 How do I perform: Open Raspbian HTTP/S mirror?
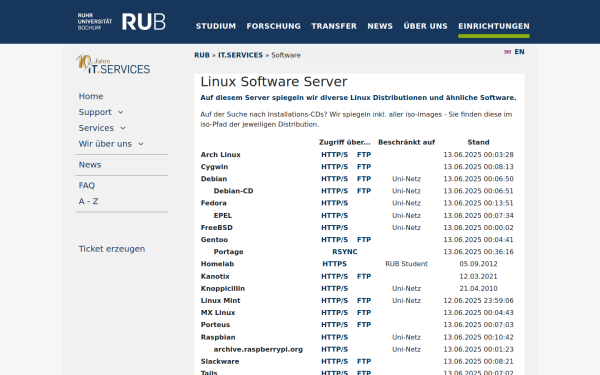click(x=334, y=337)
